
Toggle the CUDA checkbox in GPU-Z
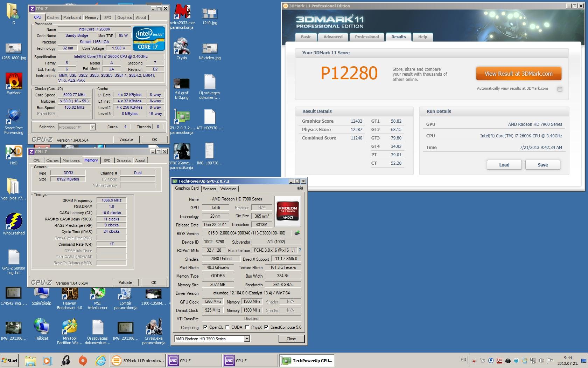pos(227,327)
